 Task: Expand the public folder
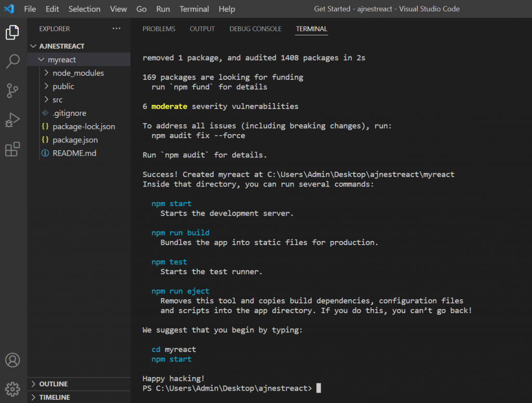click(x=46, y=86)
